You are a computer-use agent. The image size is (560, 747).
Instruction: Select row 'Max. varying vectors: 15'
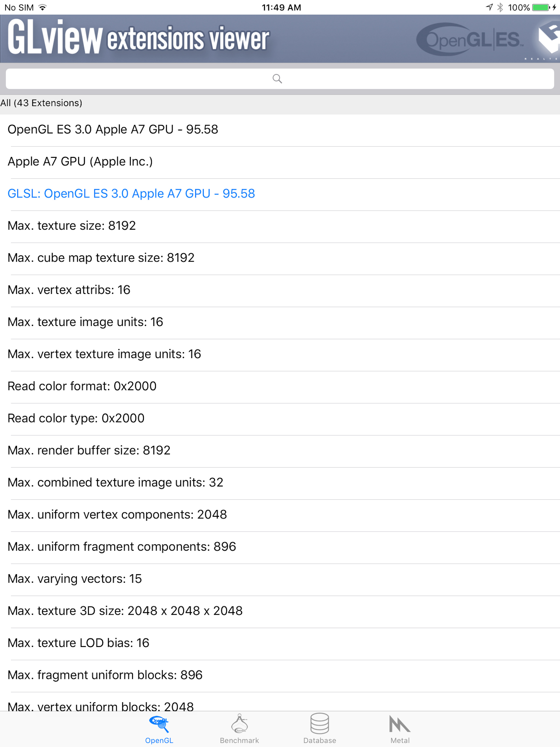[x=280, y=579]
